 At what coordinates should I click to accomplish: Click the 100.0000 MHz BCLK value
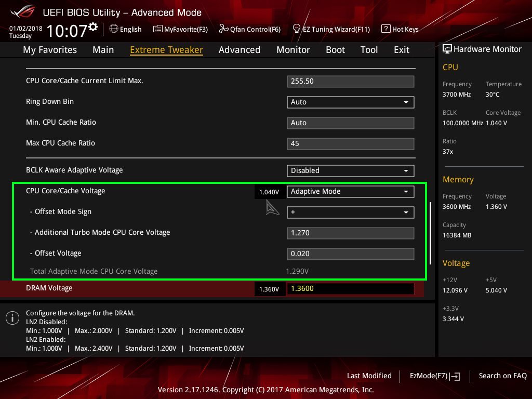click(463, 123)
